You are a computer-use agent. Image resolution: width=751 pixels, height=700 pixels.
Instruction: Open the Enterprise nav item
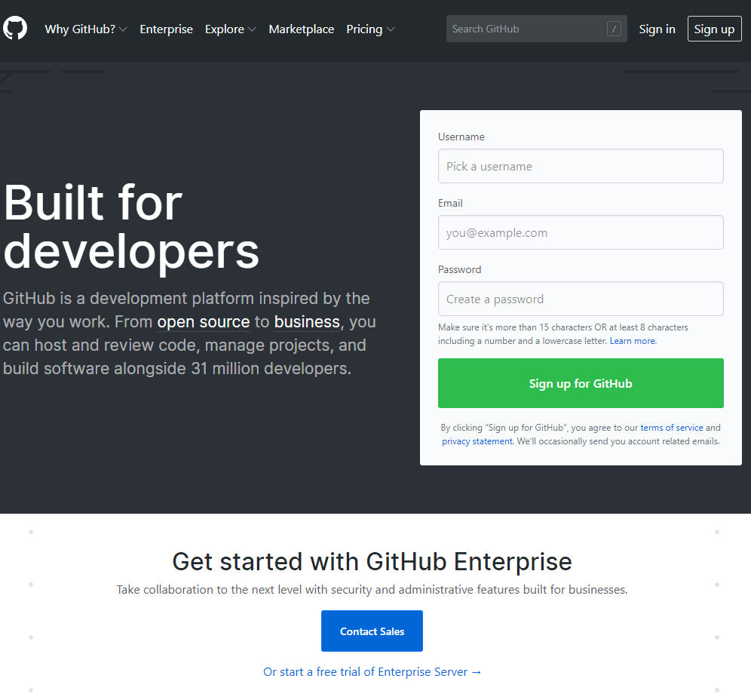point(166,29)
